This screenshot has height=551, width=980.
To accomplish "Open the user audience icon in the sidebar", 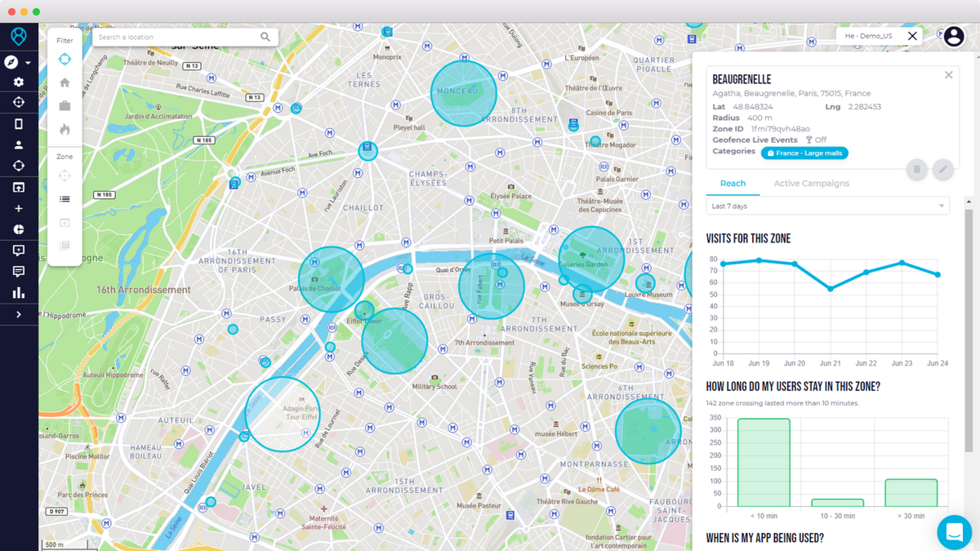I will 19,144.
